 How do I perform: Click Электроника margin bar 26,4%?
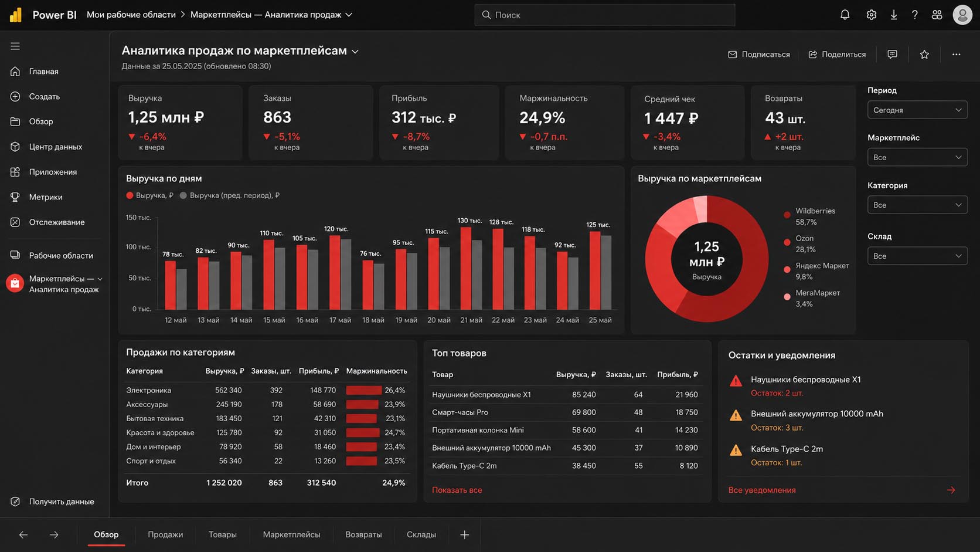[x=364, y=390]
